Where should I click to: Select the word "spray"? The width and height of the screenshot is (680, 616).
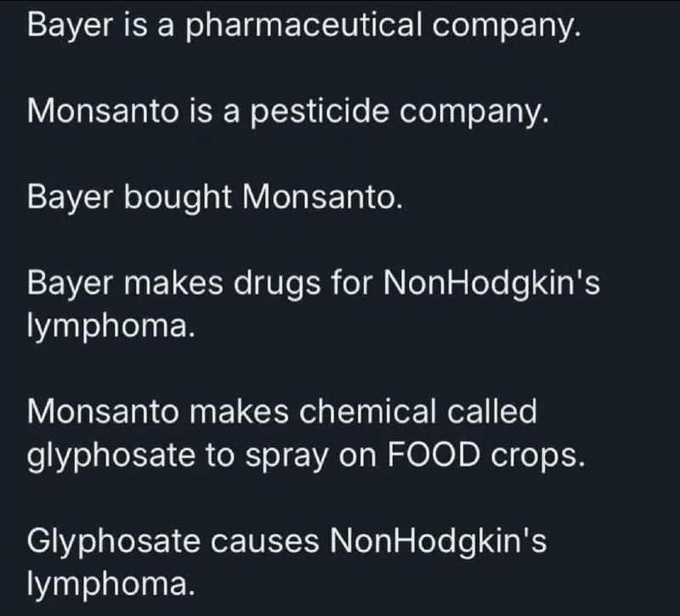(x=286, y=457)
